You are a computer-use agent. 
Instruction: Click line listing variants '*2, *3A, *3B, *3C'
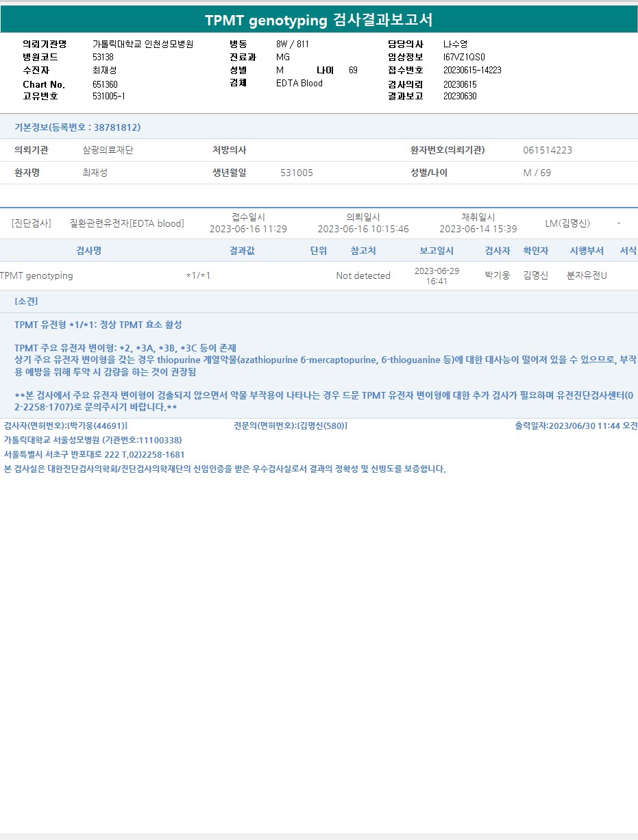(x=125, y=348)
